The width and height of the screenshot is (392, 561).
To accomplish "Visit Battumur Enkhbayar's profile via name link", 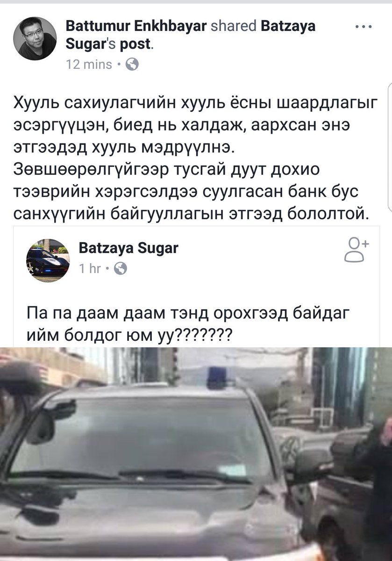I will click(136, 26).
